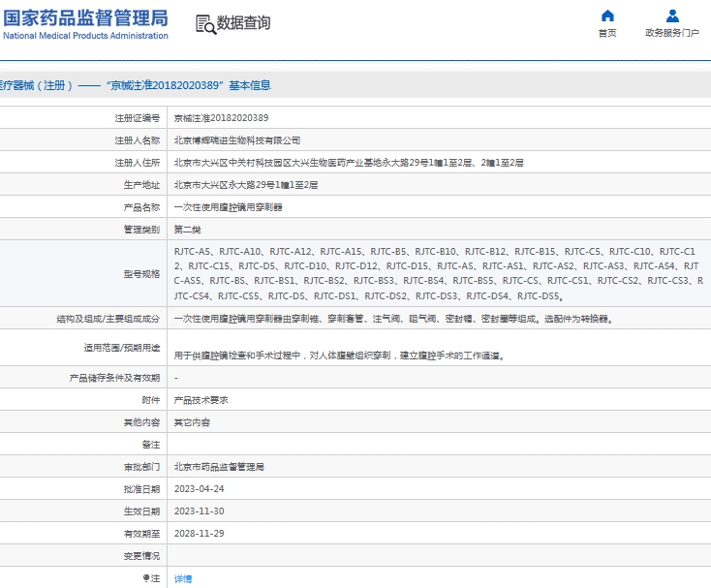Viewport: 711px width, 588px height.
Task: Open the 政务服务门户 person icon
Action: (672, 15)
